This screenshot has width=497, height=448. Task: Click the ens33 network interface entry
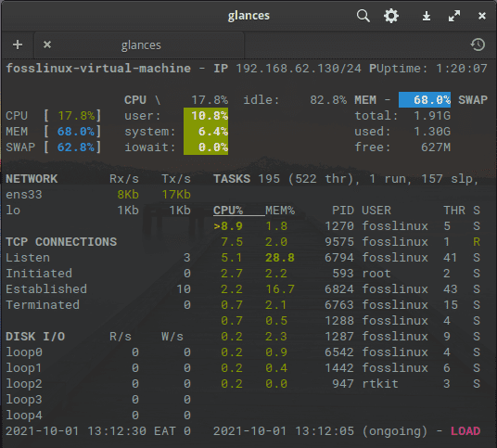[x=24, y=195]
